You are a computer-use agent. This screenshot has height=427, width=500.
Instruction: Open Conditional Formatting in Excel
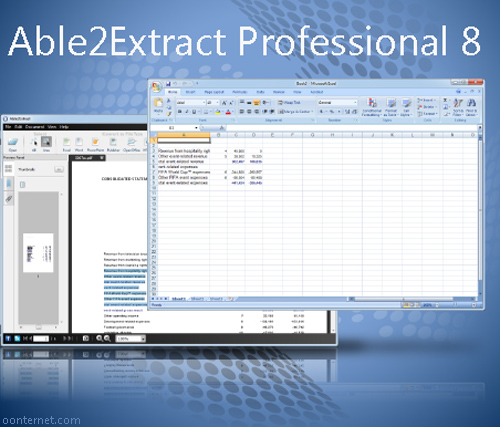(x=372, y=107)
